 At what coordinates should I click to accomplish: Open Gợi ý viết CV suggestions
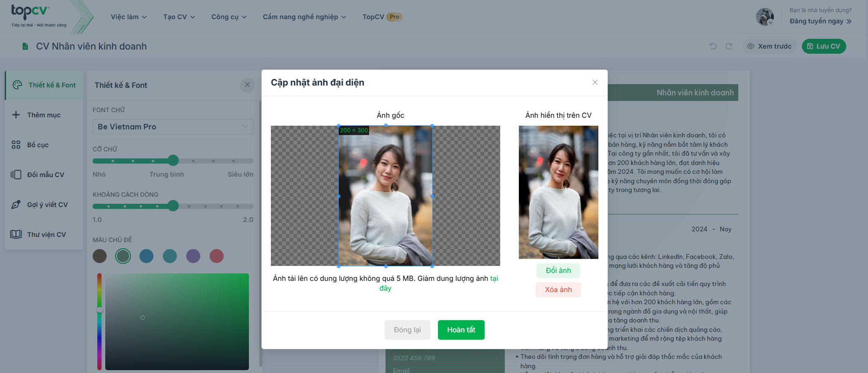(x=44, y=204)
